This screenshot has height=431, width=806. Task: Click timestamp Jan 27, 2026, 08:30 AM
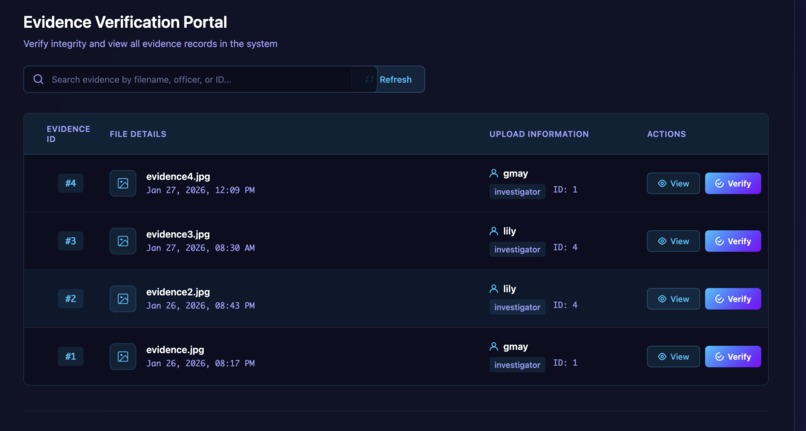point(200,248)
